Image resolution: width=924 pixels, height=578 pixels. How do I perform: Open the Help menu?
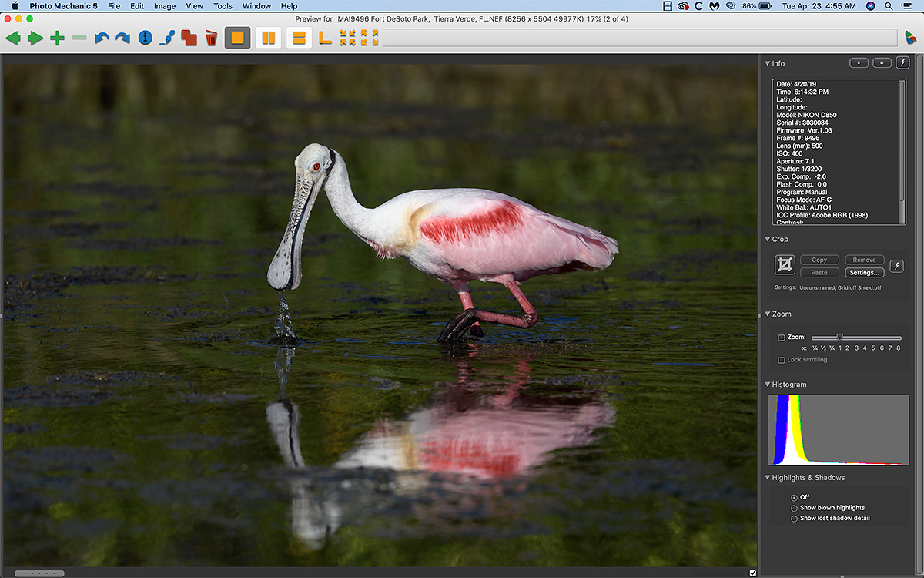pos(289,6)
